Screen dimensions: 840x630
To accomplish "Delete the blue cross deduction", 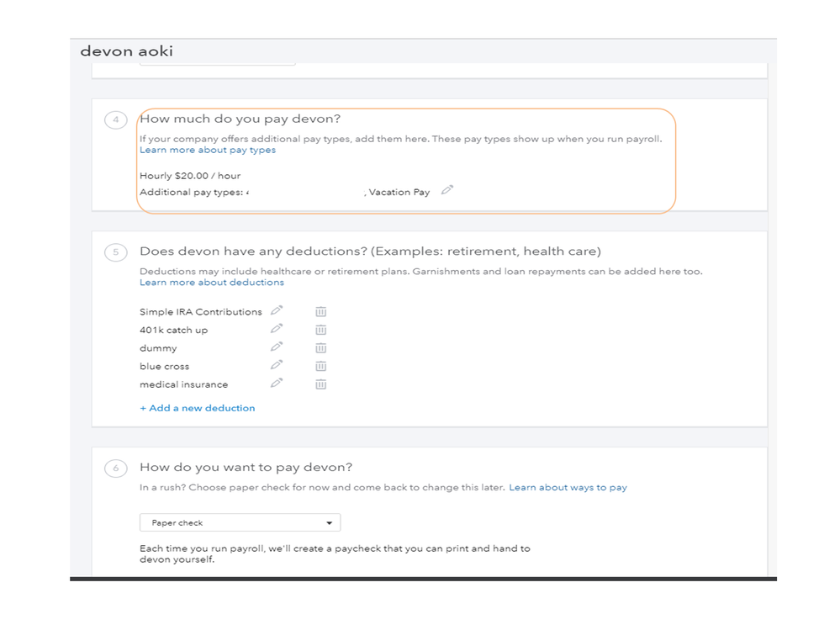I will (x=320, y=366).
